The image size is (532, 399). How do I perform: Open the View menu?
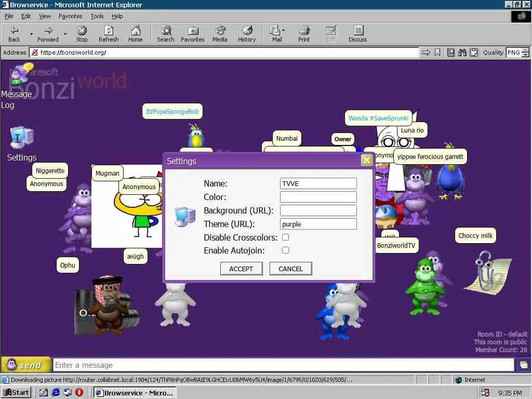pos(45,16)
